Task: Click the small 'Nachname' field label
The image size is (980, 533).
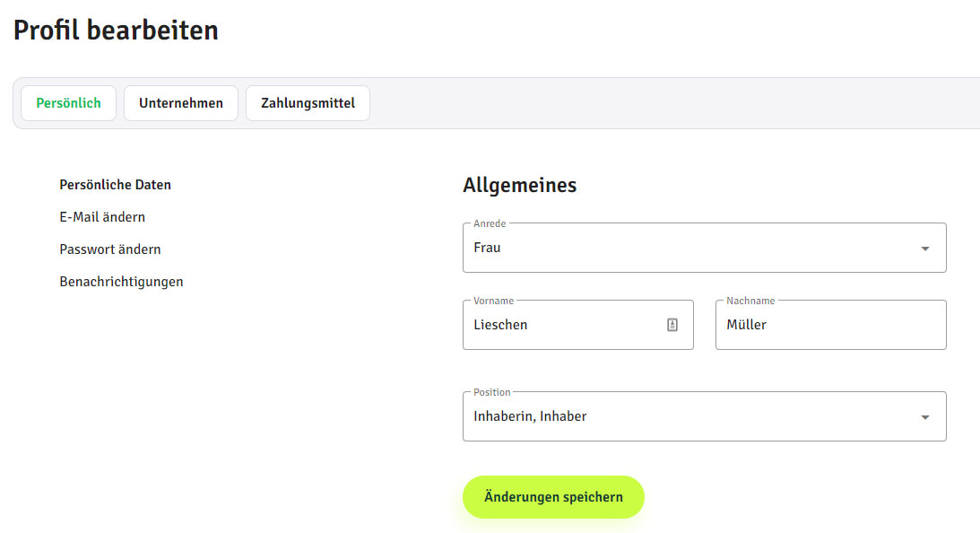Action: click(x=750, y=301)
